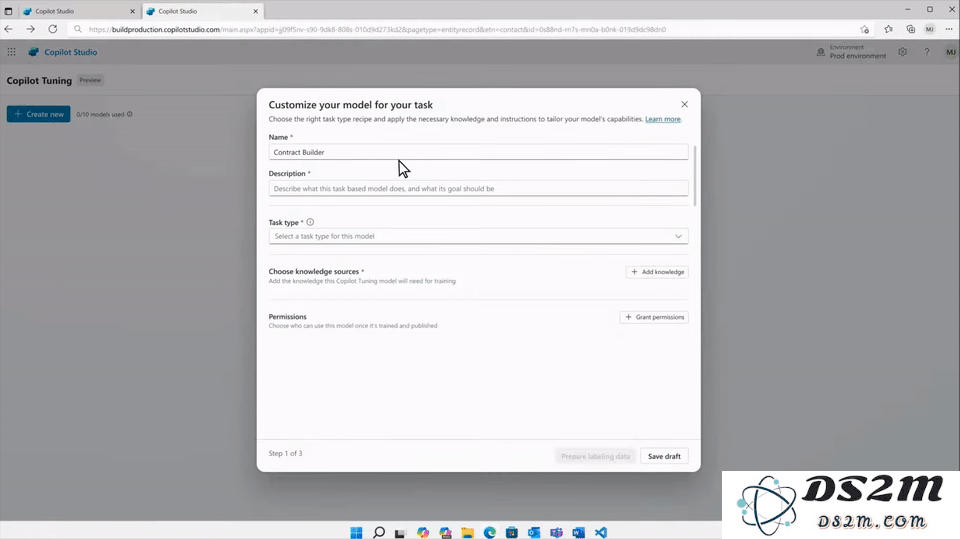Click the browser address bar URL

click(377, 29)
